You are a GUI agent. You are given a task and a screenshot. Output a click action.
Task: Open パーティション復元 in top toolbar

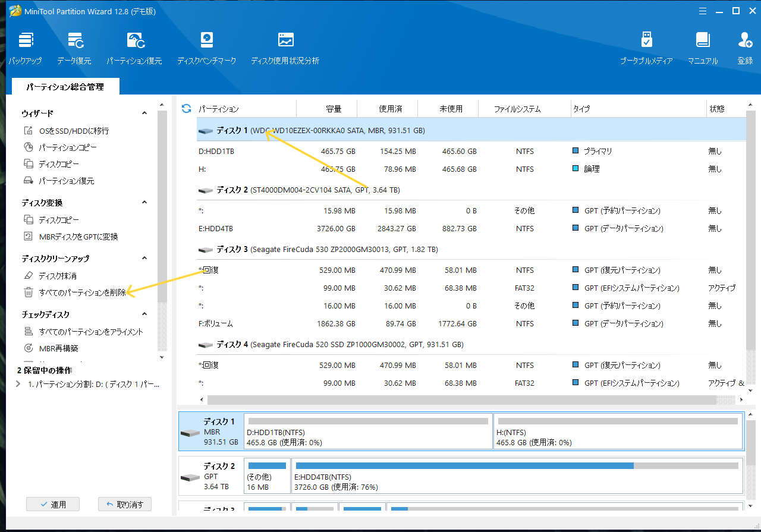[134, 49]
